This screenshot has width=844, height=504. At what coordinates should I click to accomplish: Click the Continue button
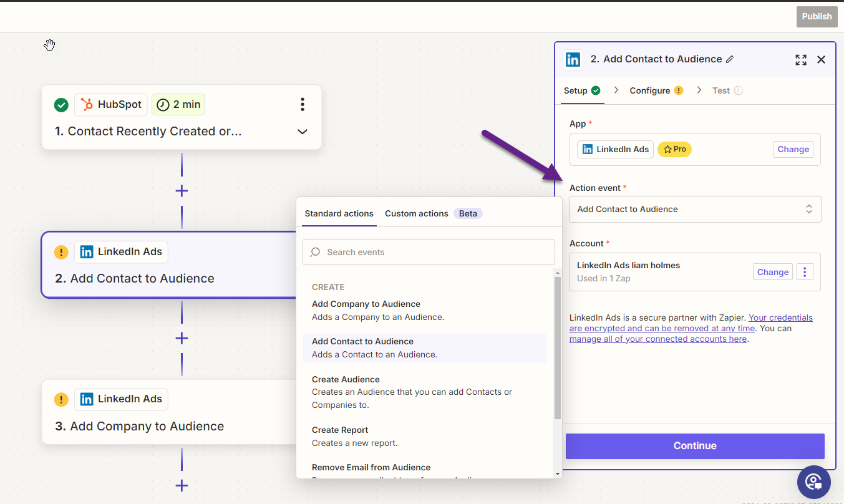[695, 446]
